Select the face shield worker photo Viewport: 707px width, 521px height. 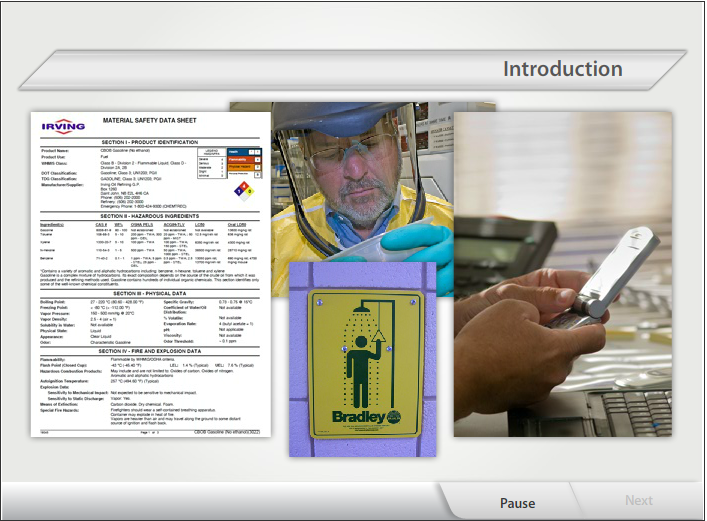[360, 180]
